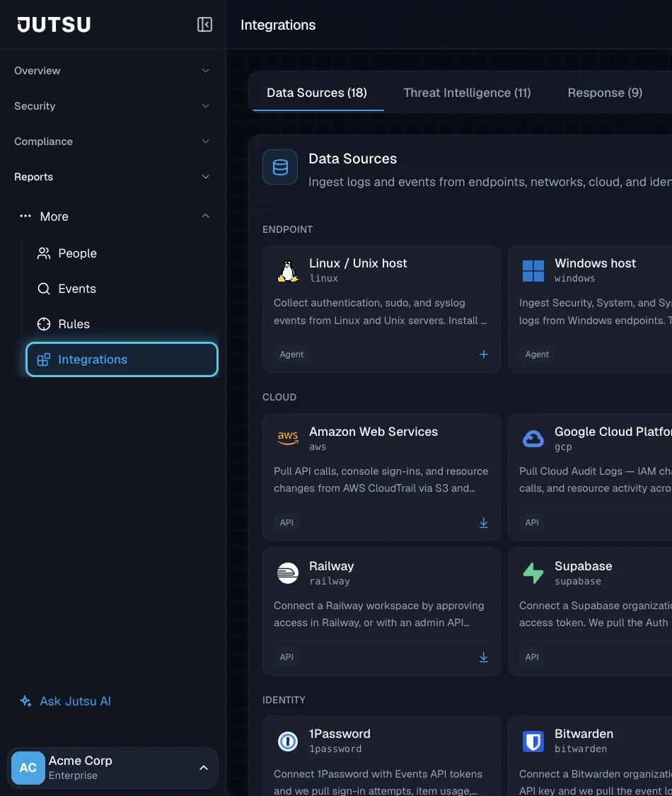Click the Windows host card title
672x796 pixels.
[595, 263]
